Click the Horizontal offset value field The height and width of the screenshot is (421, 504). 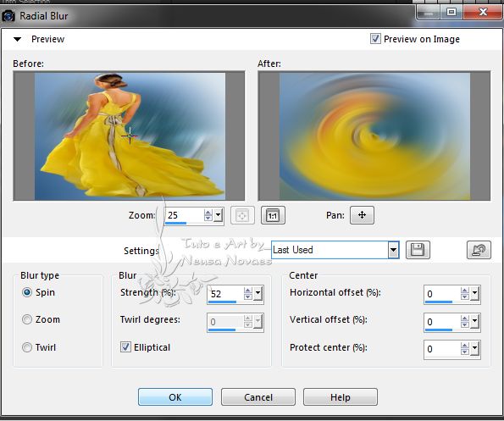pos(442,293)
